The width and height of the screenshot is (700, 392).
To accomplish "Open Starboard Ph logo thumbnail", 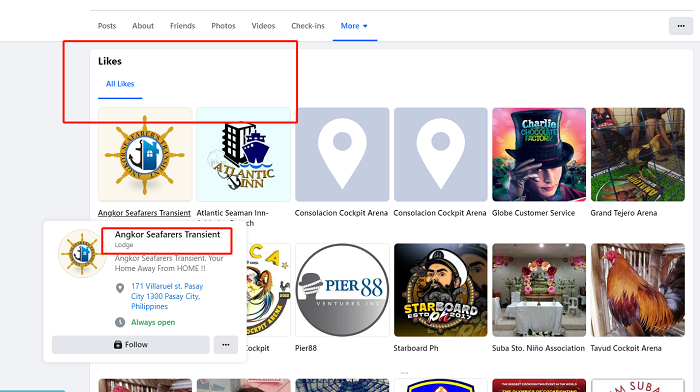I will click(x=441, y=290).
